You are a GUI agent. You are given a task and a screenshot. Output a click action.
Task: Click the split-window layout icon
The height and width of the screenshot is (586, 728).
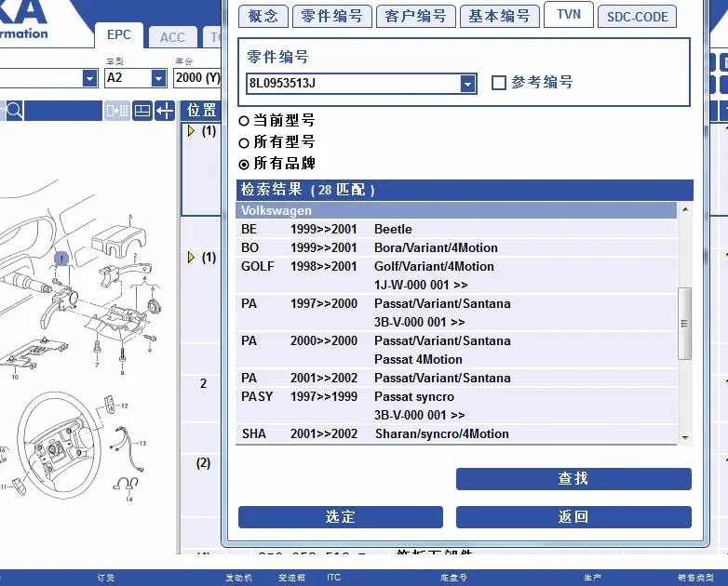pos(142,111)
